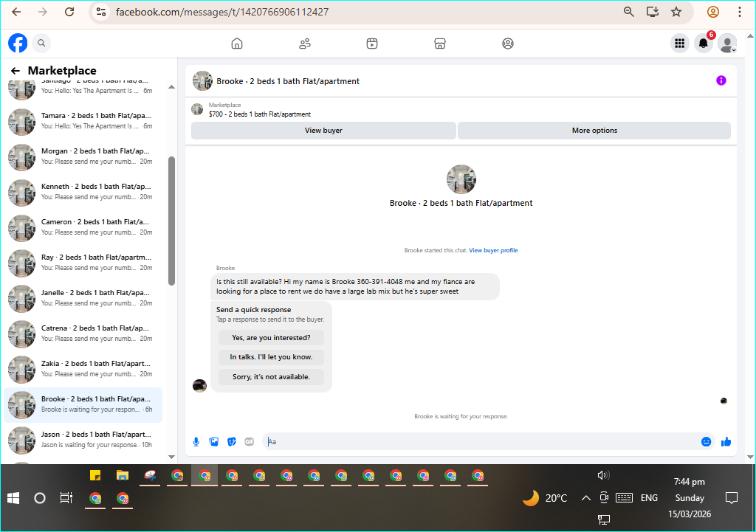
Task: Open Ray's conversation
Action: [83, 263]
